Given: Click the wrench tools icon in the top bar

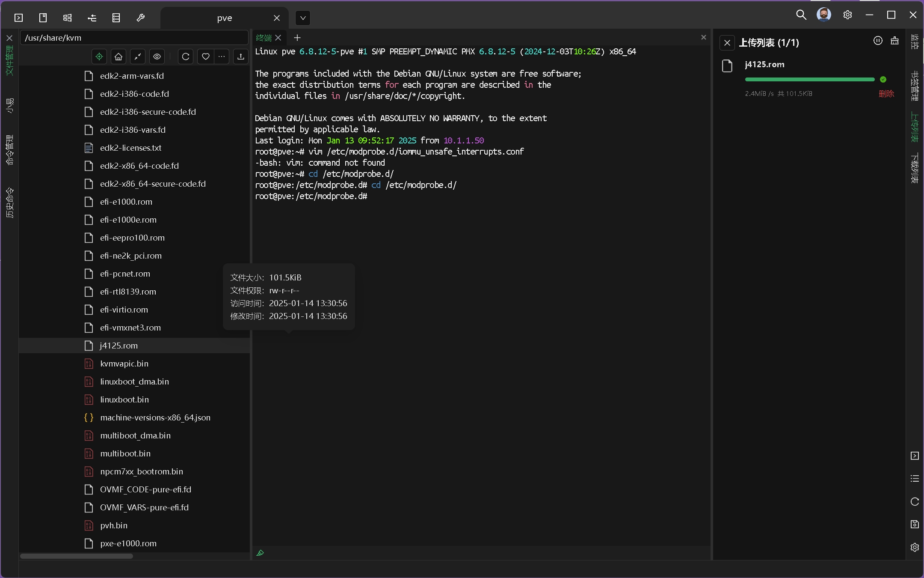Looking at the screenshot, I should click(141, 18).
